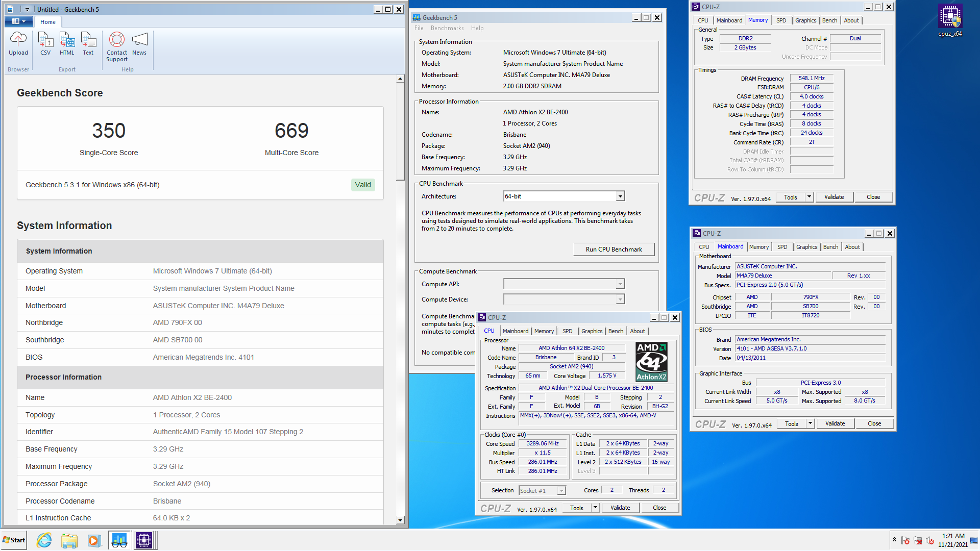Viewport: 980px width, 551px height.
Task: Click the scroll down arrow in results pane
Action: [x=400, y=520]
